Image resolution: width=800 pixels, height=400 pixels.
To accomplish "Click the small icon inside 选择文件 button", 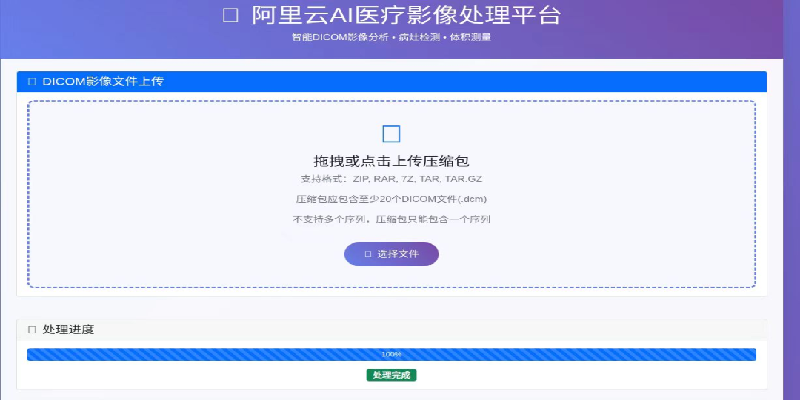I will tap(368, 254).
